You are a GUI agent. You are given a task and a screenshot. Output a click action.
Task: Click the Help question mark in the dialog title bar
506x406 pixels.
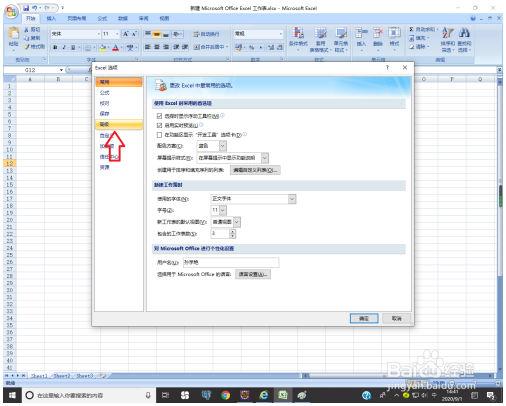coord(387,68)
